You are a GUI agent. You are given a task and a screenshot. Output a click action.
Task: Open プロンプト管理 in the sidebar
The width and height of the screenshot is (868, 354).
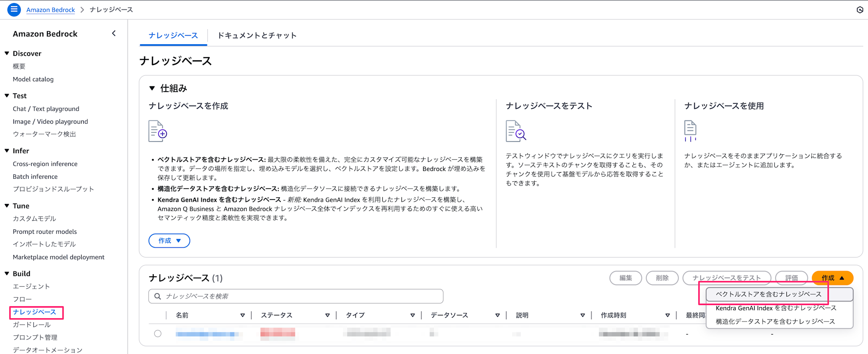[35, 338]
